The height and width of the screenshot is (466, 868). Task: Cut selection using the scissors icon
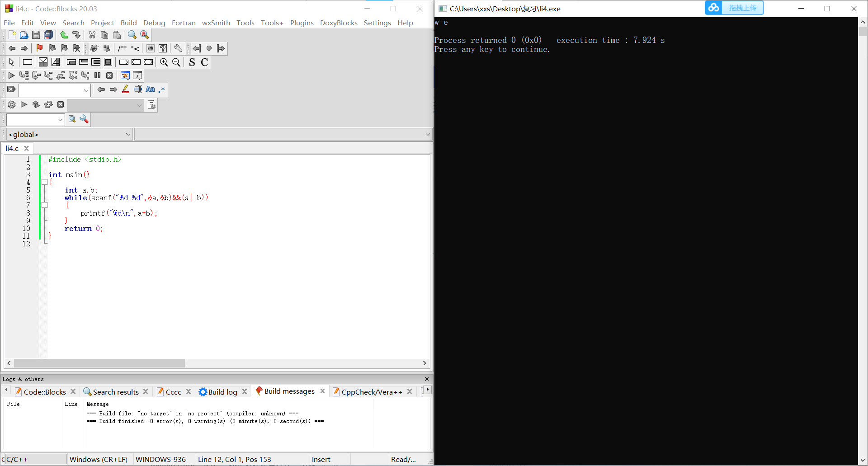click(92, 35)
